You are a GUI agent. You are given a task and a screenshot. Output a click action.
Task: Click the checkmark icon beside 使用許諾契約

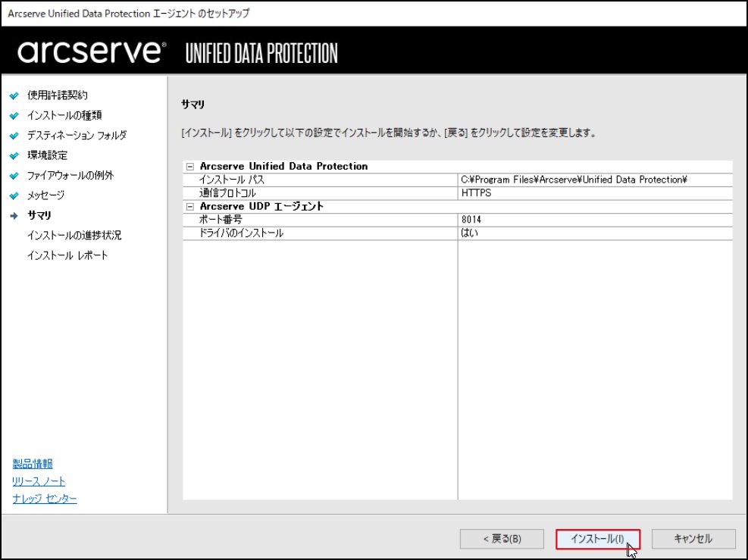tap(13, 95)
